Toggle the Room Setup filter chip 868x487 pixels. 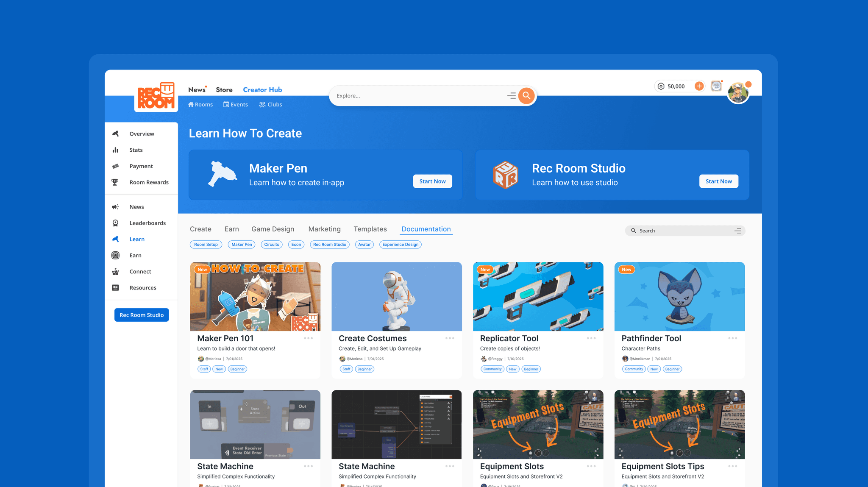[206, 245]
